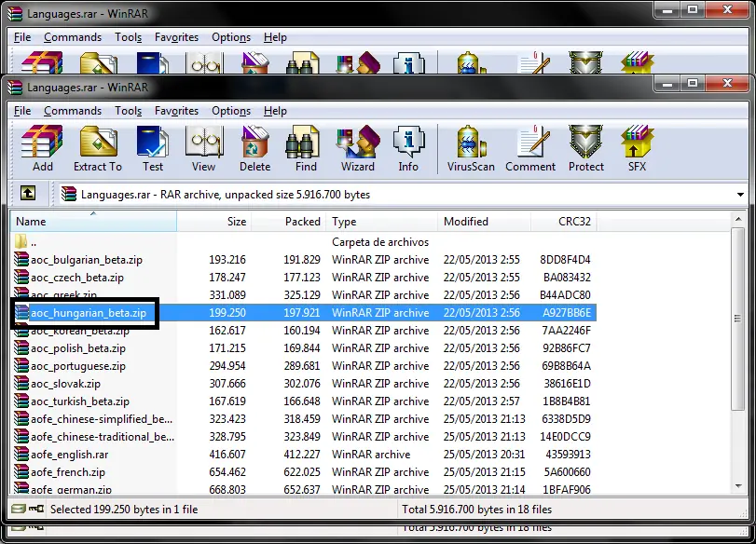Viewport: 756px width, 544px height.
Task: Click CRC32 value 8DD8F4D4
Action: tap(565, 260)
